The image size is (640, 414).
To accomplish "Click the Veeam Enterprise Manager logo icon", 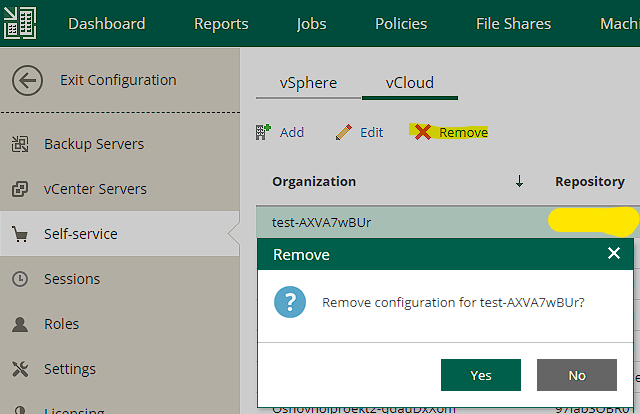I will 20,23.
